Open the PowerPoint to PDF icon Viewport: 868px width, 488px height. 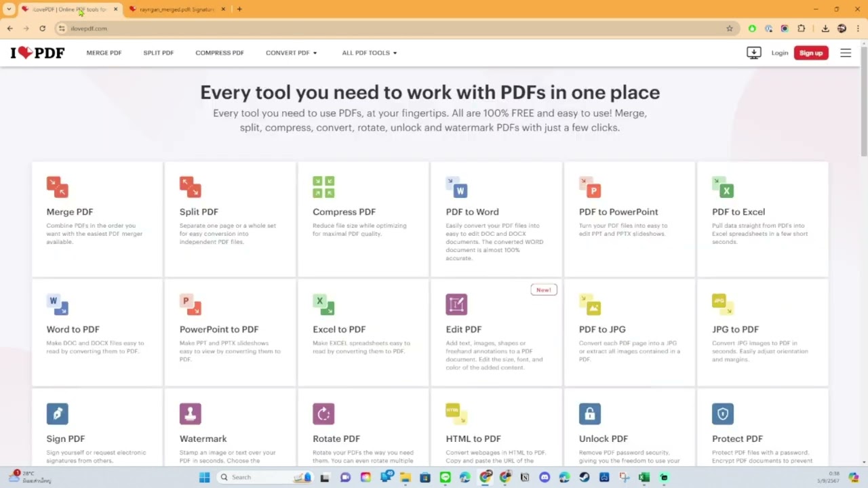click(191, 304)
